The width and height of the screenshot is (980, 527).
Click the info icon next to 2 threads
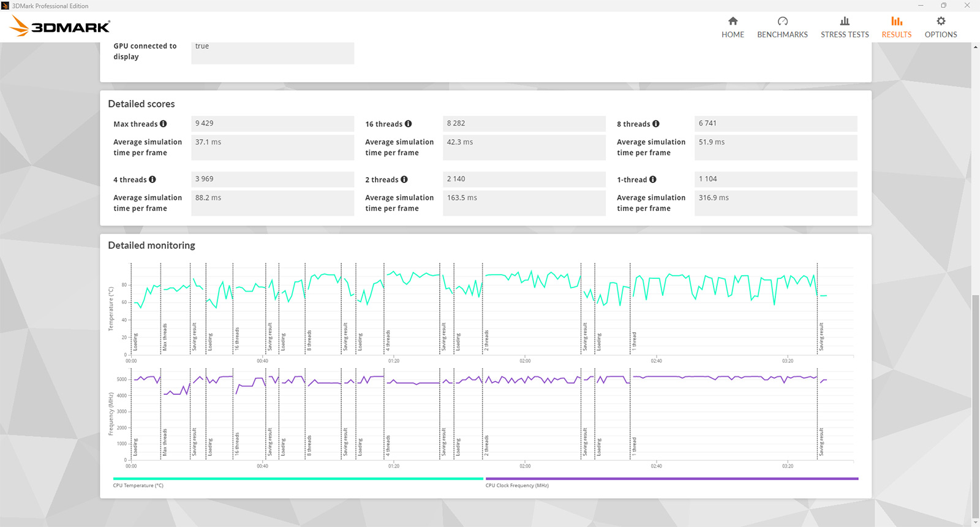click(x=404, y=180)
